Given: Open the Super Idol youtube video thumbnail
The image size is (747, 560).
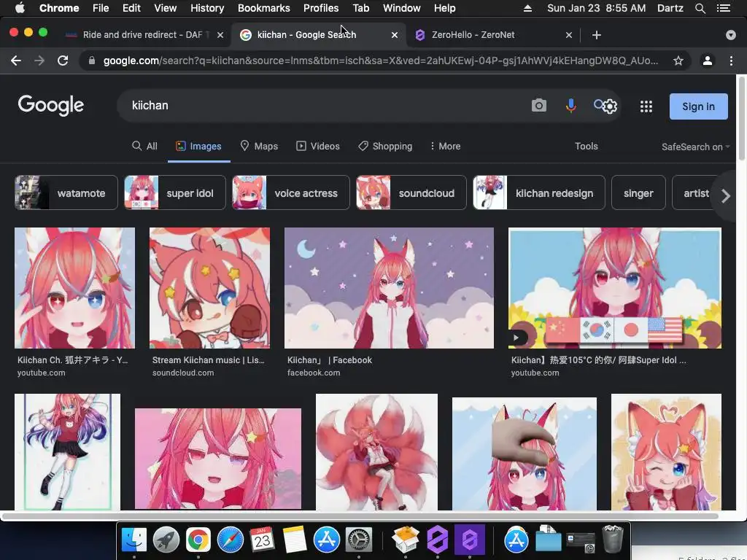Looking at the screenshot, I should point(615,288).
